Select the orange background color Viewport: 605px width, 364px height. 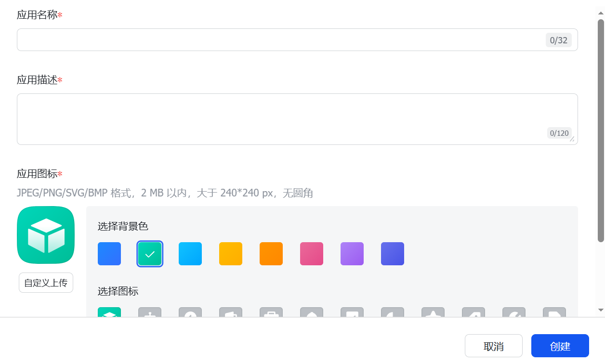[x=271, y=254]
